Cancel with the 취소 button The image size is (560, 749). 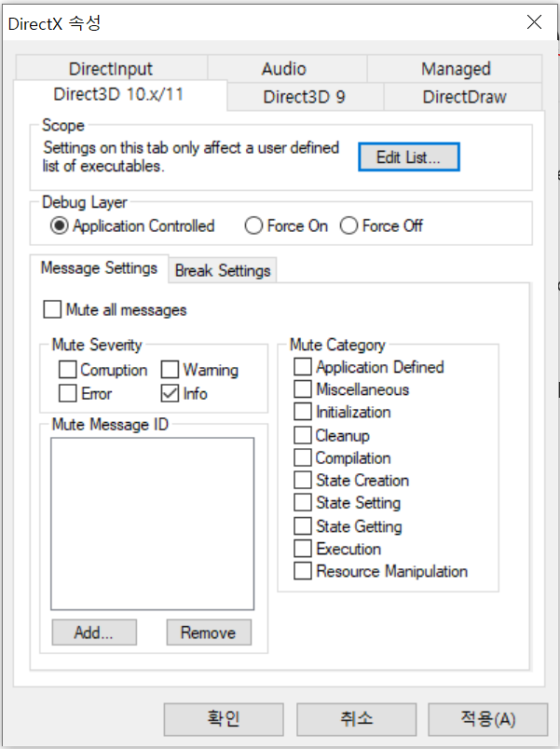point(357,719)
